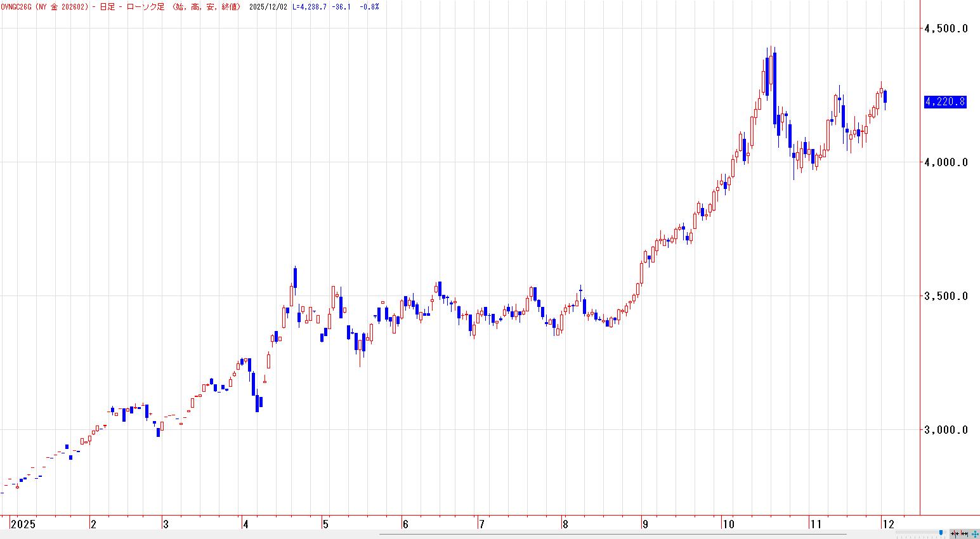This screenshot has height=539, width=980.
Task: Click the 4,000.0 price axis label
Action: (x=946, y=162)
